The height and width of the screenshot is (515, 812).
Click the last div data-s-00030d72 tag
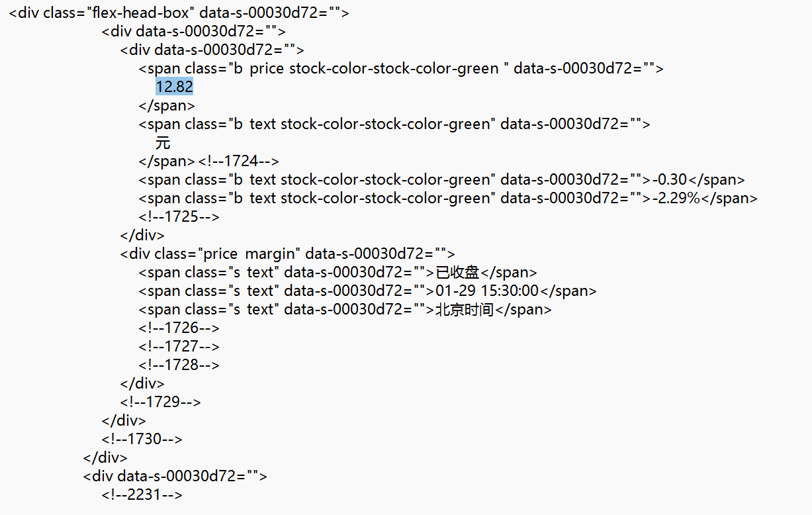[x=175, y=476]
